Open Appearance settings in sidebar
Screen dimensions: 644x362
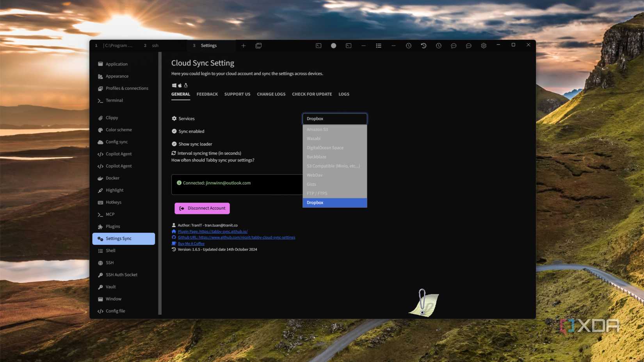click(124, 76)
